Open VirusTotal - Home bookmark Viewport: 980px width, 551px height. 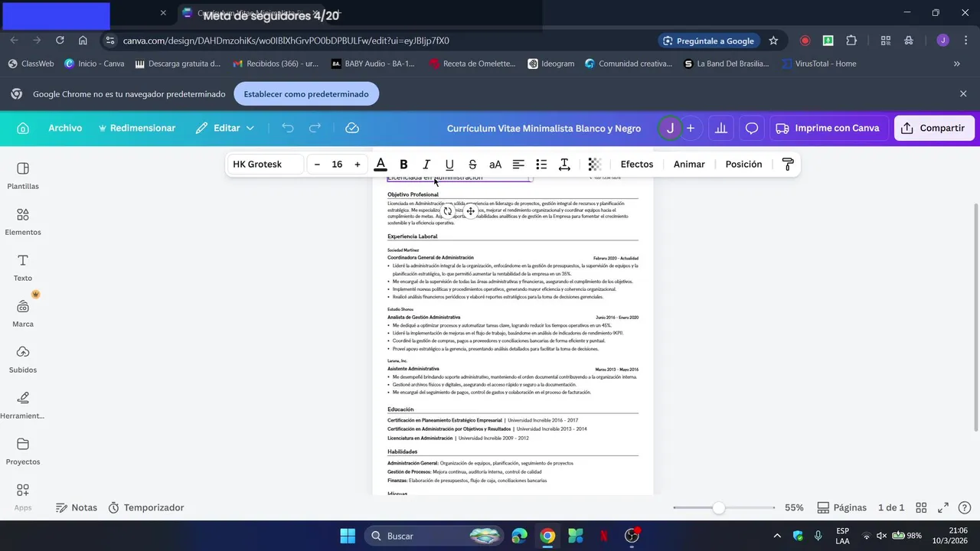tap(818, 64)
